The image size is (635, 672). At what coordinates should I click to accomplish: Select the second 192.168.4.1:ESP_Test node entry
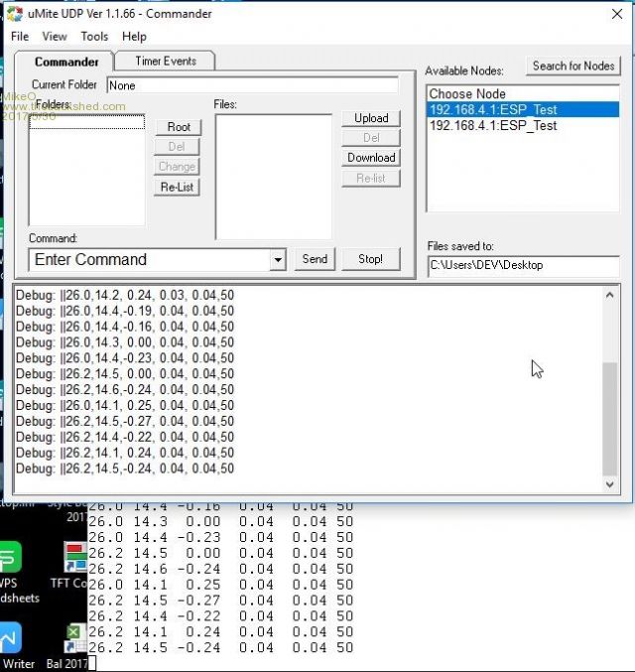(x=492, y=126)
